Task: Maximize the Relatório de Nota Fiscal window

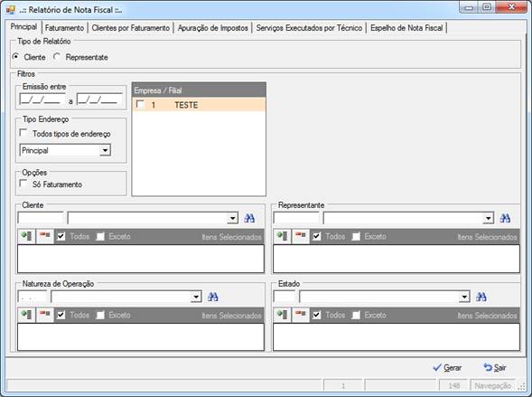Action: pos(487,7)
